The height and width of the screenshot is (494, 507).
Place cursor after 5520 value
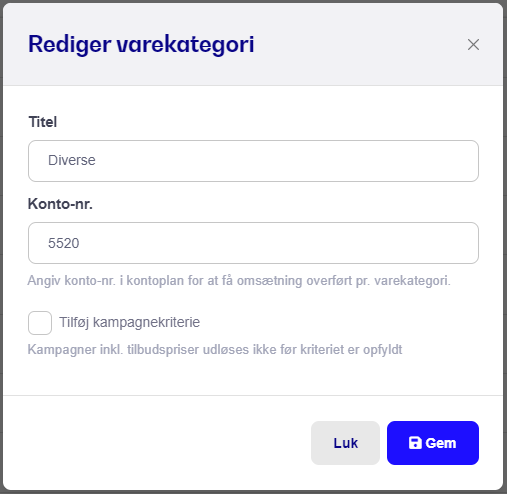pos(80,243)
